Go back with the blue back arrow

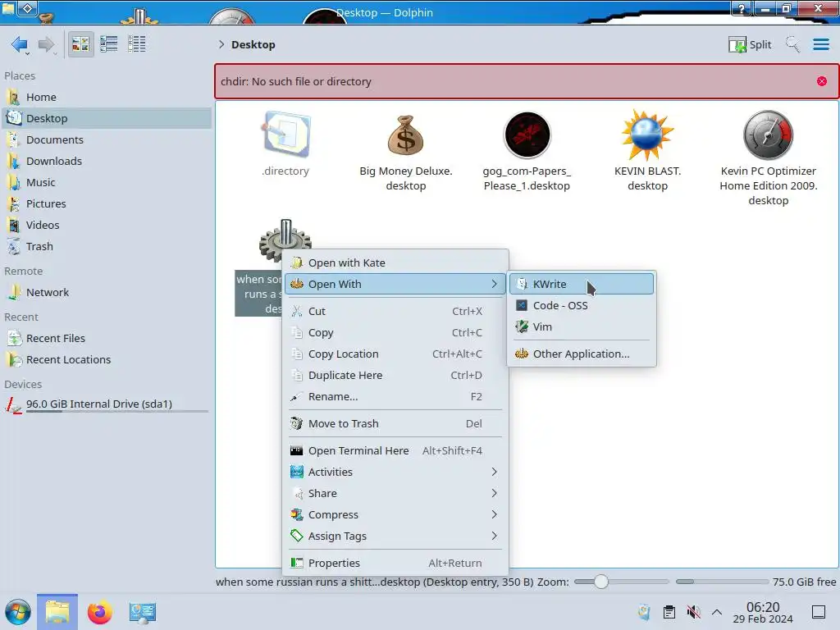20,44
